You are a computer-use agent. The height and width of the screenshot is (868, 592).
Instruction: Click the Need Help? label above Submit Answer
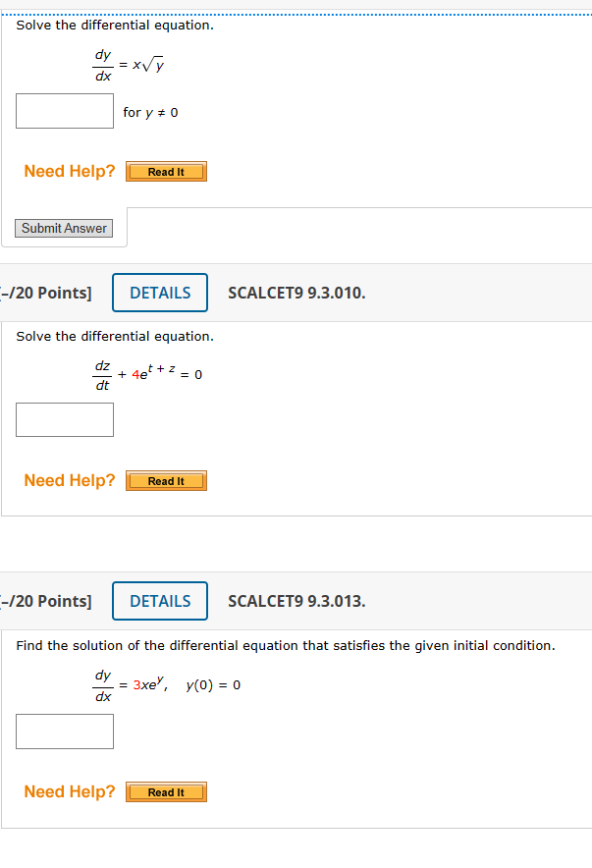pos(69,171)
